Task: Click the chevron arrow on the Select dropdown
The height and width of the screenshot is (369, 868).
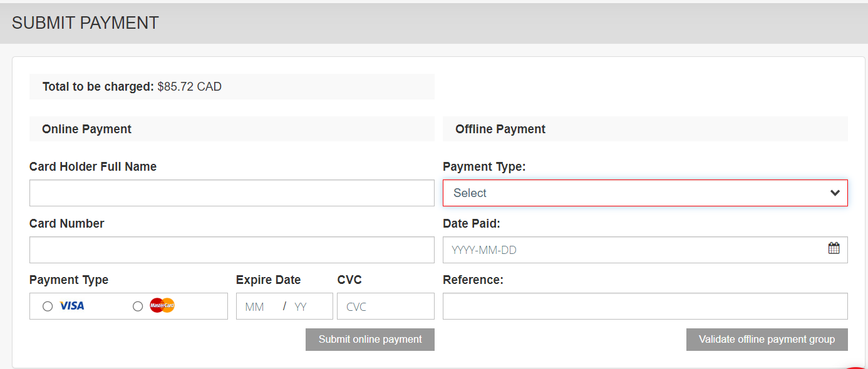Action: pos(834,193)
